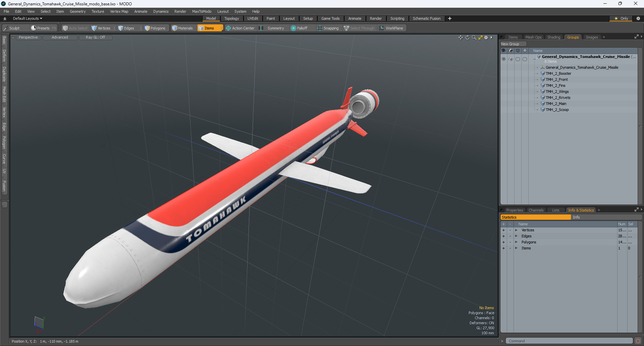Screen dimensions: 644x346
Task: Click the viewport pan/move icon
Action: point(461,38)
